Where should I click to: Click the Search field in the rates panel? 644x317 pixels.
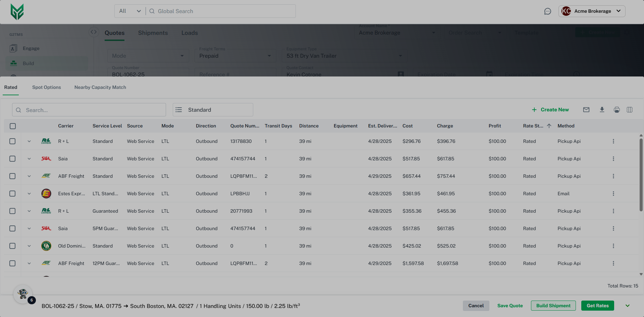click(89, 110)
